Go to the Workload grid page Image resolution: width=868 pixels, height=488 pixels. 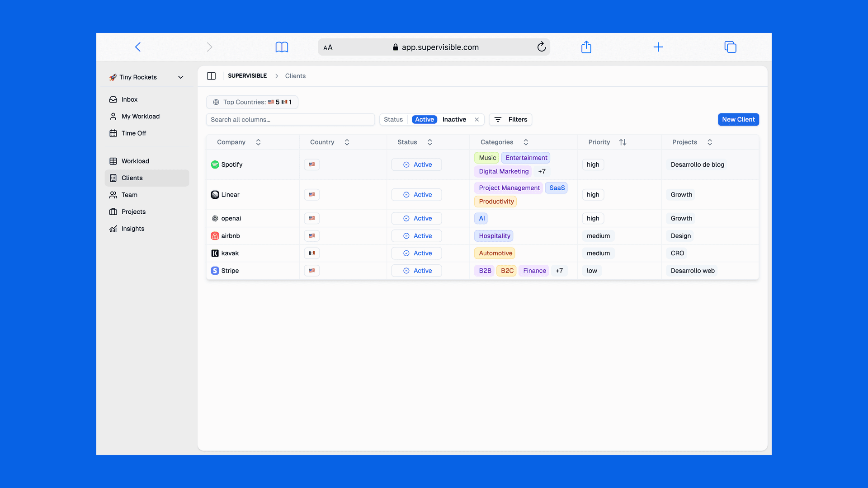[147, 161]
